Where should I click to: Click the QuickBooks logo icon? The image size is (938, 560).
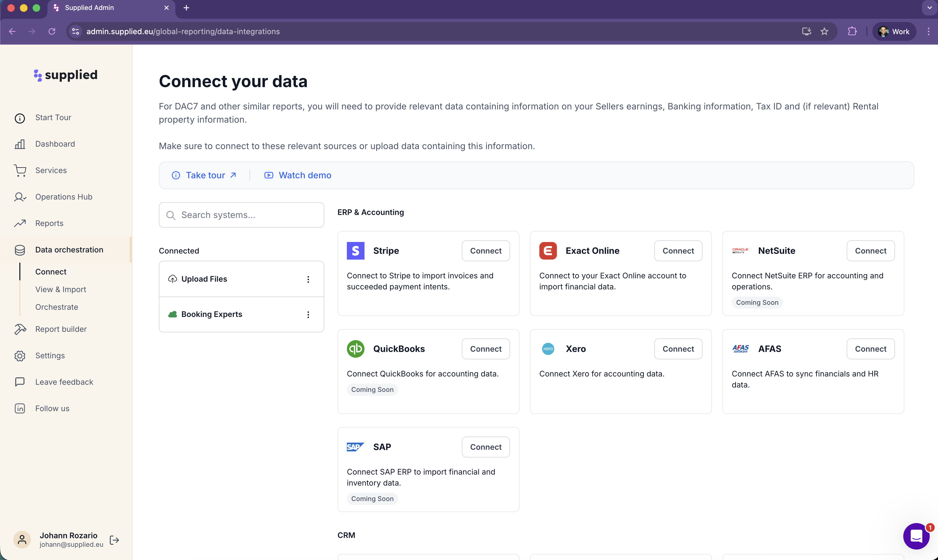tap(355, 349)
